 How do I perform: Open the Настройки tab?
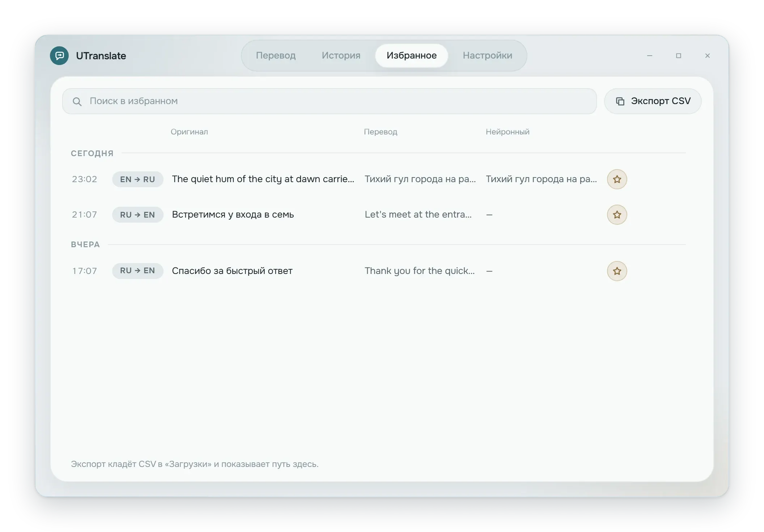pos(487,56)
